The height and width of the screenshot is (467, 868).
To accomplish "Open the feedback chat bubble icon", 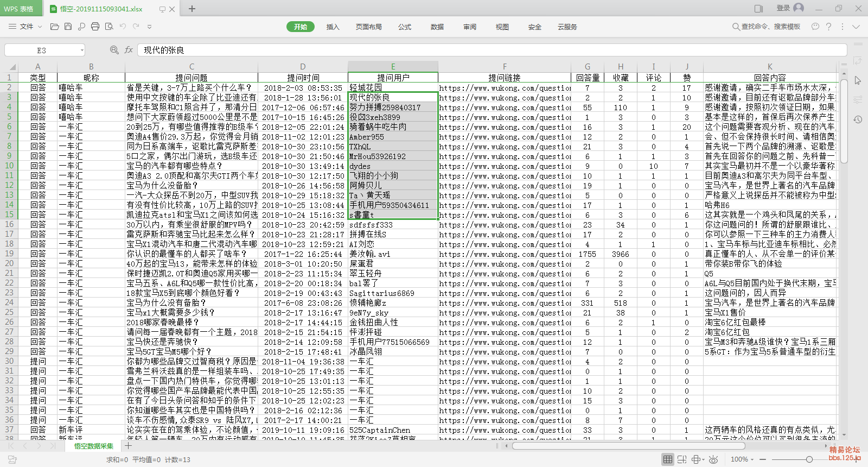I will point(815,26).
